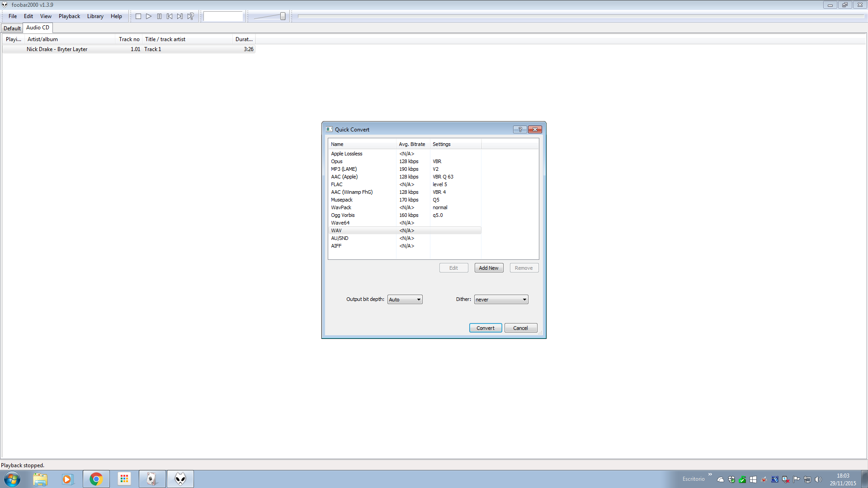The width and height of the screenshot is (868, 488).
Task: Open the Windows Start menu
Action: click(x=12, y=479)
